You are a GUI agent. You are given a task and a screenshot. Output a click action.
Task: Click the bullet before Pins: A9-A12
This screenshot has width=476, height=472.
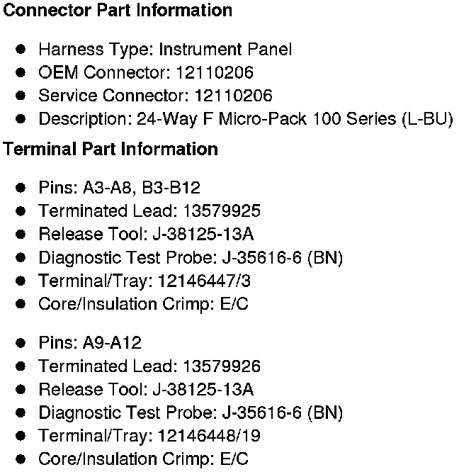[21, 343]
